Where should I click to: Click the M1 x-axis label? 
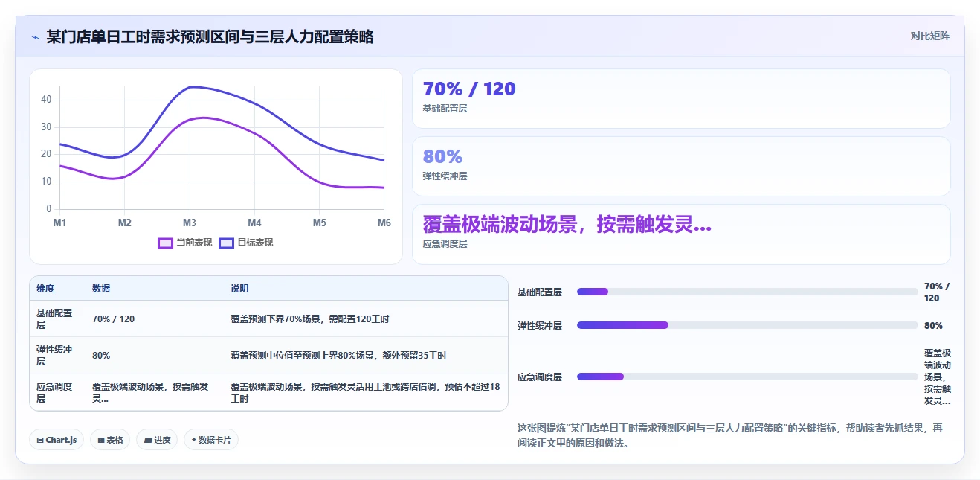click(x=59, y=223)
